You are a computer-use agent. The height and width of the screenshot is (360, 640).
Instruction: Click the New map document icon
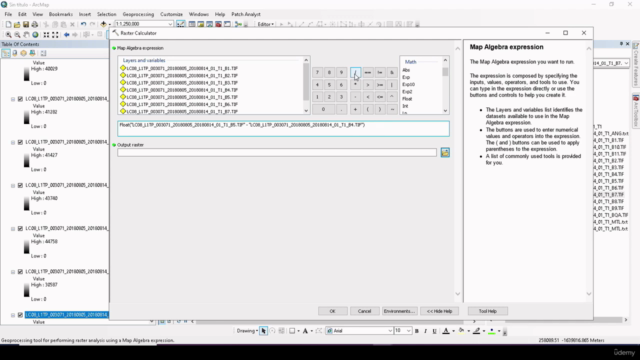point(8,24)
